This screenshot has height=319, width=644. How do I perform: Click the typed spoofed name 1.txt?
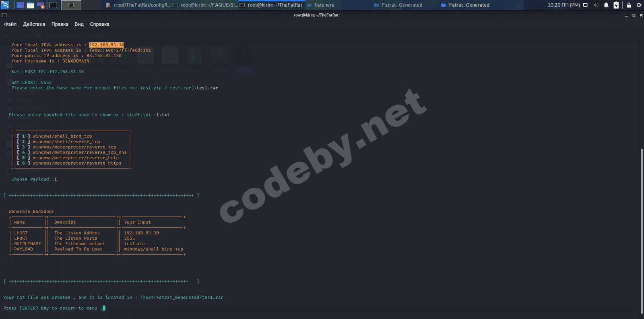coord(163,115)
